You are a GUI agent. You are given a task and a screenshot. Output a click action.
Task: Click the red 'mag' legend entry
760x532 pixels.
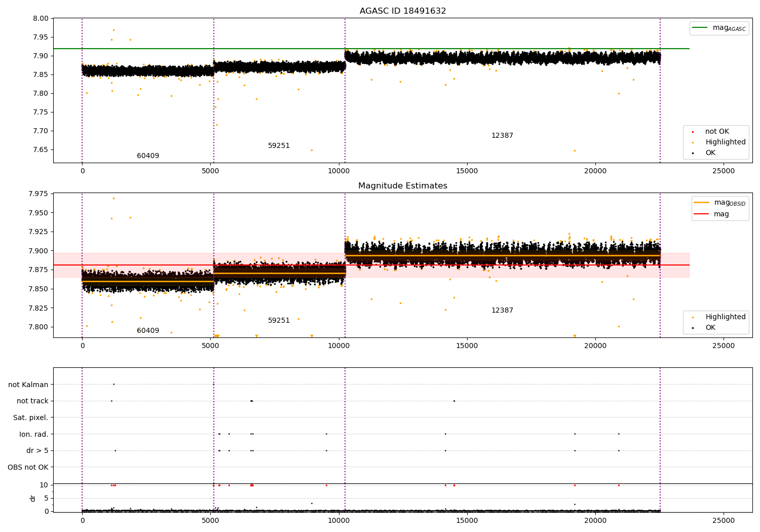[x=712, y=214]
